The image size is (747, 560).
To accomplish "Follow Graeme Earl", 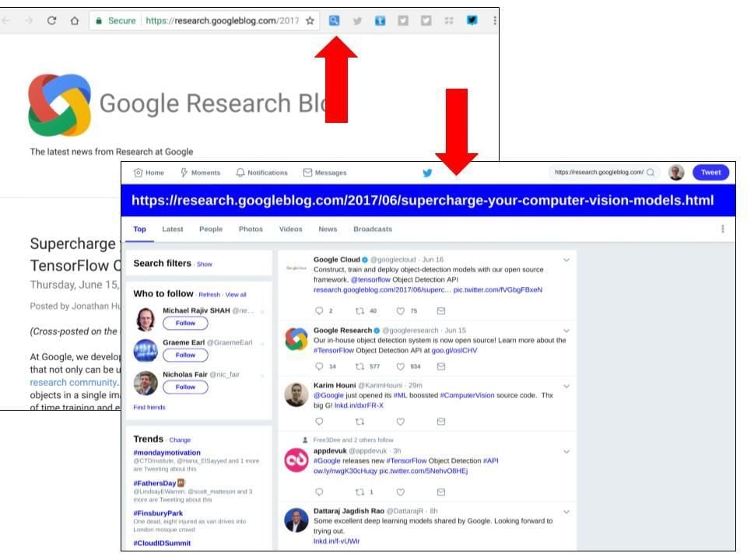I will (x=185, y=355).
